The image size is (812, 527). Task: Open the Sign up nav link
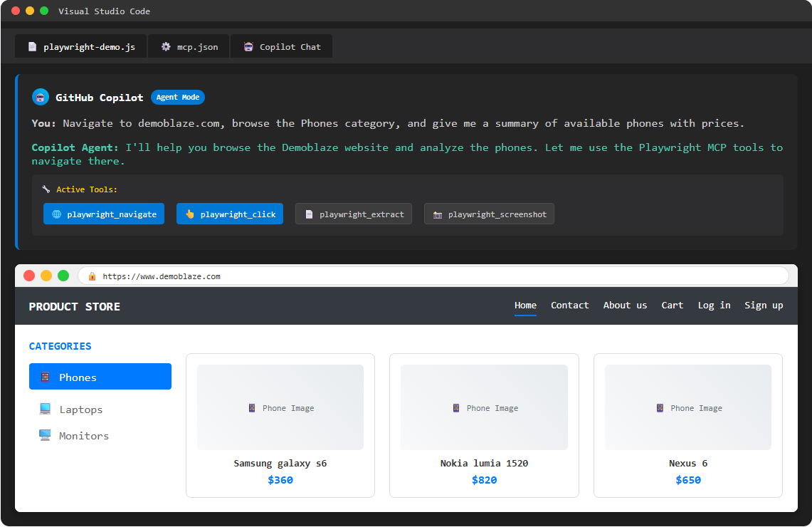coord(764,306)
